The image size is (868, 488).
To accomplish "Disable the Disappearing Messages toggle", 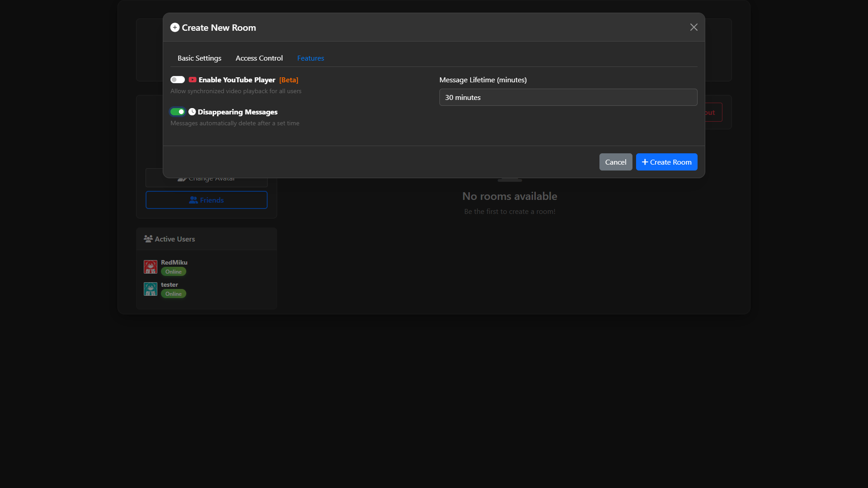I will [178, 112].
